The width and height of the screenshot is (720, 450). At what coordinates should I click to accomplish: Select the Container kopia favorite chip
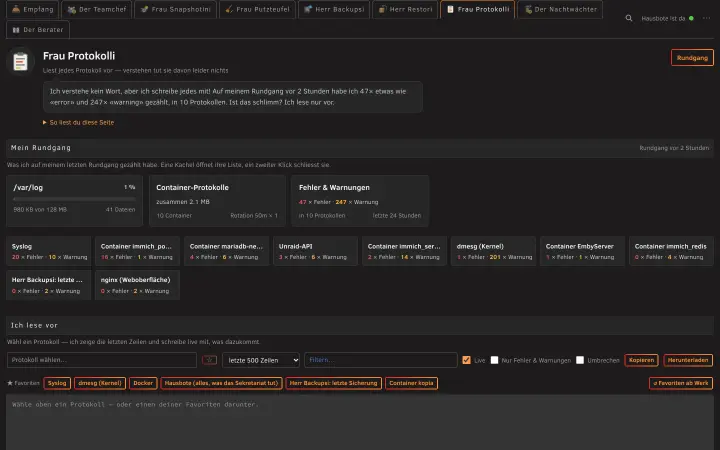[x=411, y=383]
